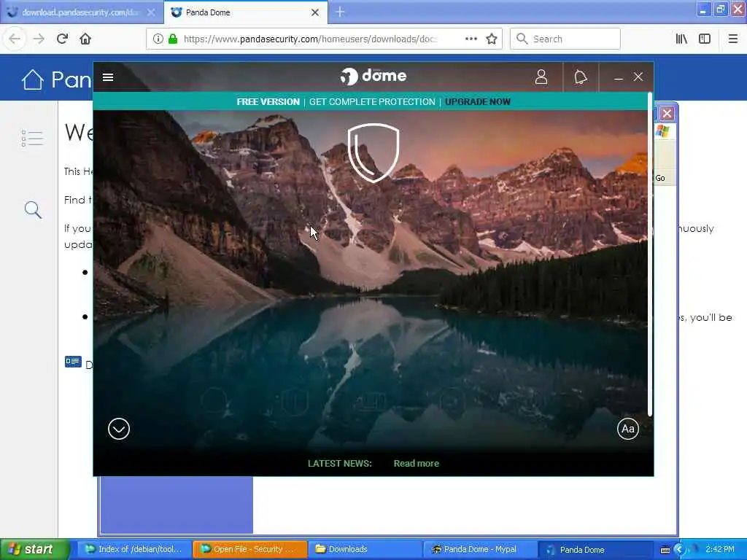Image resolution: width=747 pixels, height=560 pixels.
Task: Click the Windows flag logo in background window
Action: [662, 131]
